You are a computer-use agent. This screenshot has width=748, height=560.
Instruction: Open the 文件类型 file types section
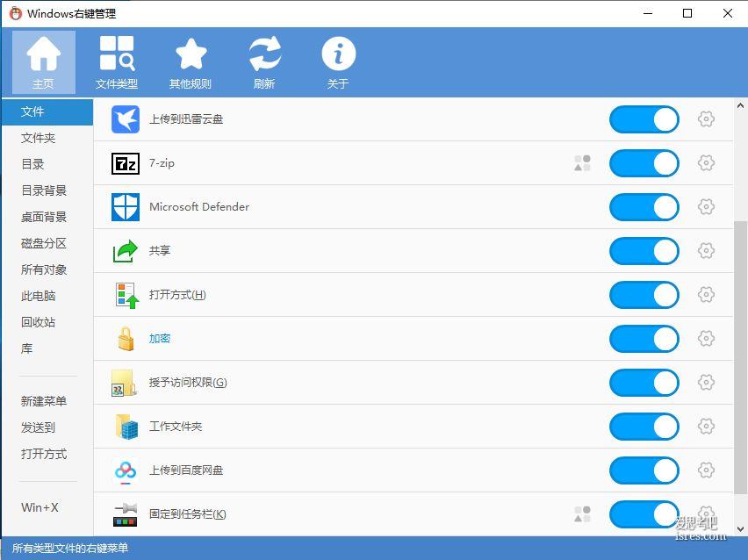(x=117, y=62)
